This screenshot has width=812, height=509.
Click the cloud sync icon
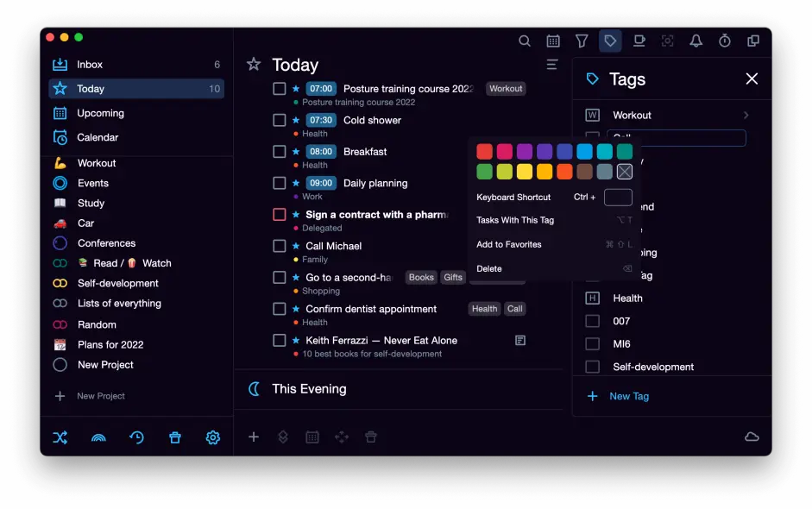pos(752,437)
